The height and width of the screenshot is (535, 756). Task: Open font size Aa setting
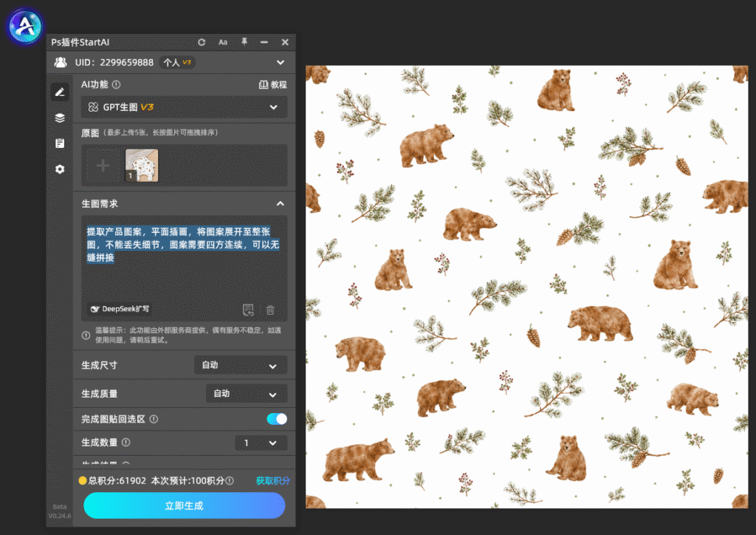[223, 42]
